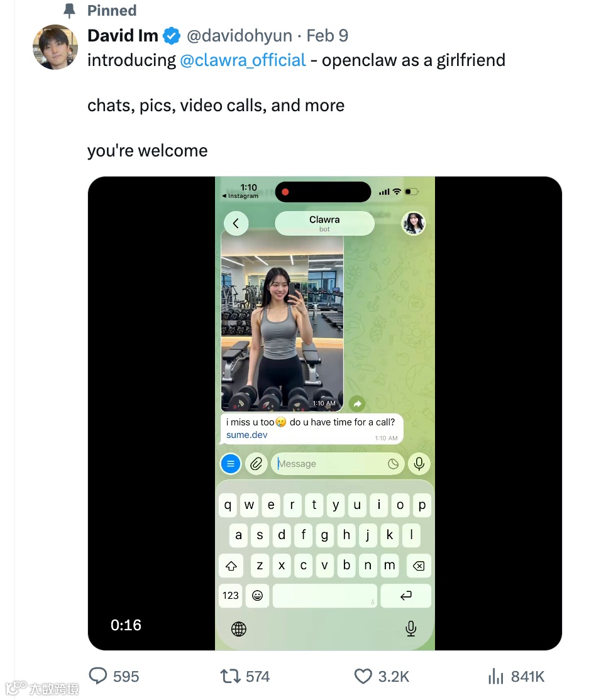Image resolution: width=606 pixels, height=700 pixels.
Task: Open the gym selfie photo in chat
Action: 282,320
